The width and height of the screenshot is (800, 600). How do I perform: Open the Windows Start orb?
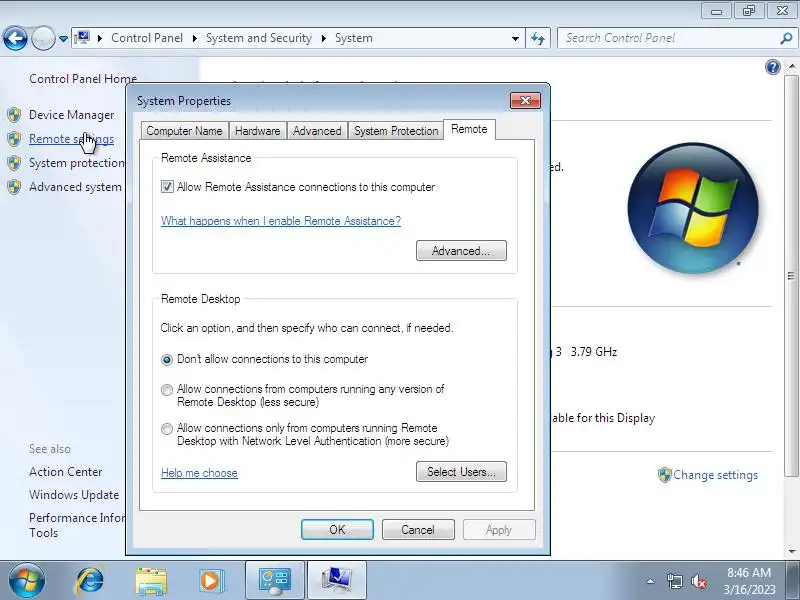pyautogui.click(x=27, y=581)
